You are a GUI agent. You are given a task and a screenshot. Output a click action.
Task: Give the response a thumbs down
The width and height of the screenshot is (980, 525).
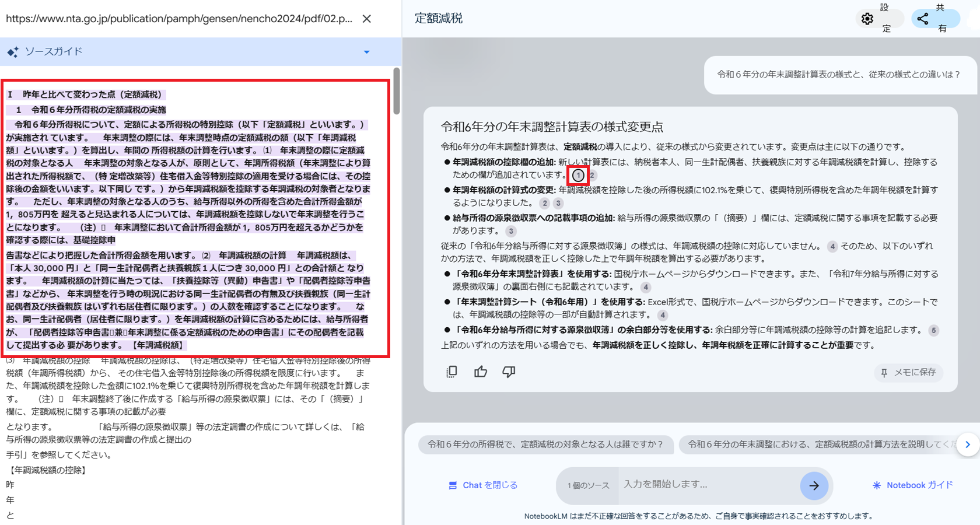509,372
